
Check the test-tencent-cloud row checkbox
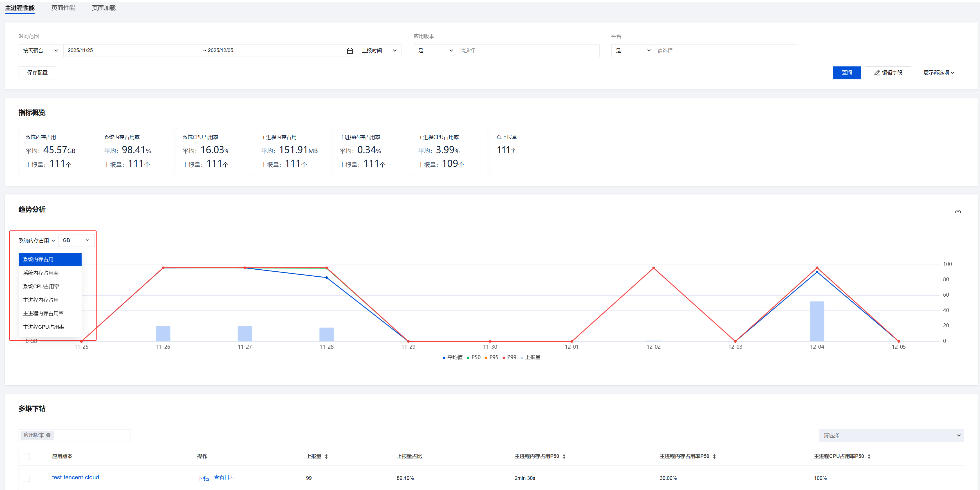click(x=26, y=478)
